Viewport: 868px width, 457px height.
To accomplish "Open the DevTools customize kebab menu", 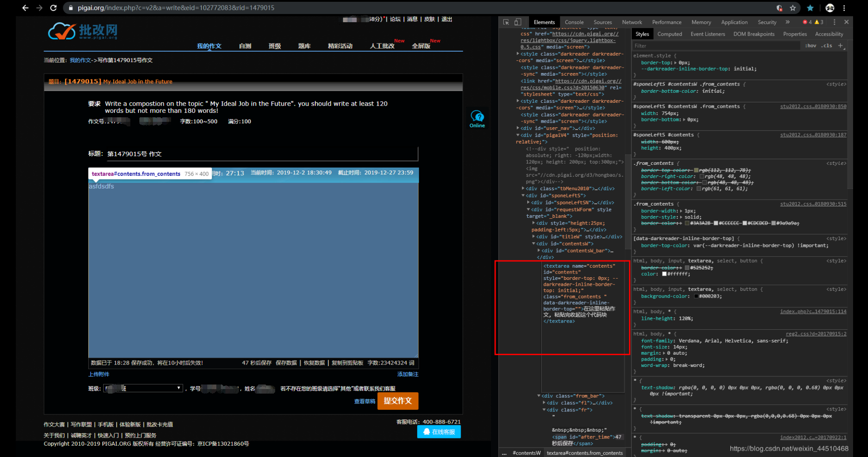I will pos(835,22).
